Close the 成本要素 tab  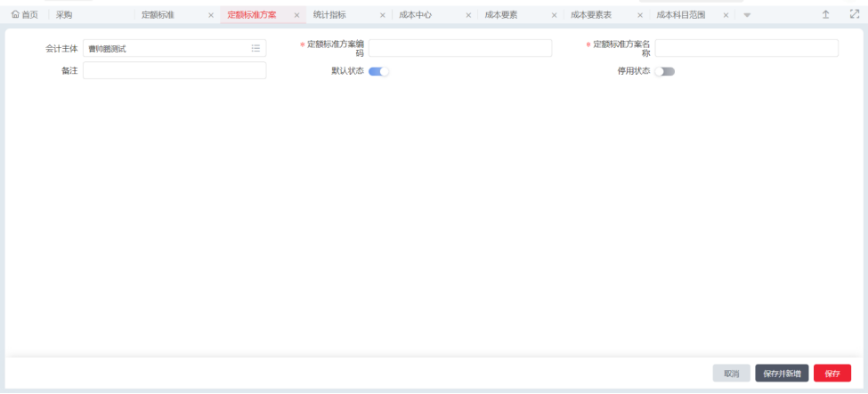tap(554, 15)
